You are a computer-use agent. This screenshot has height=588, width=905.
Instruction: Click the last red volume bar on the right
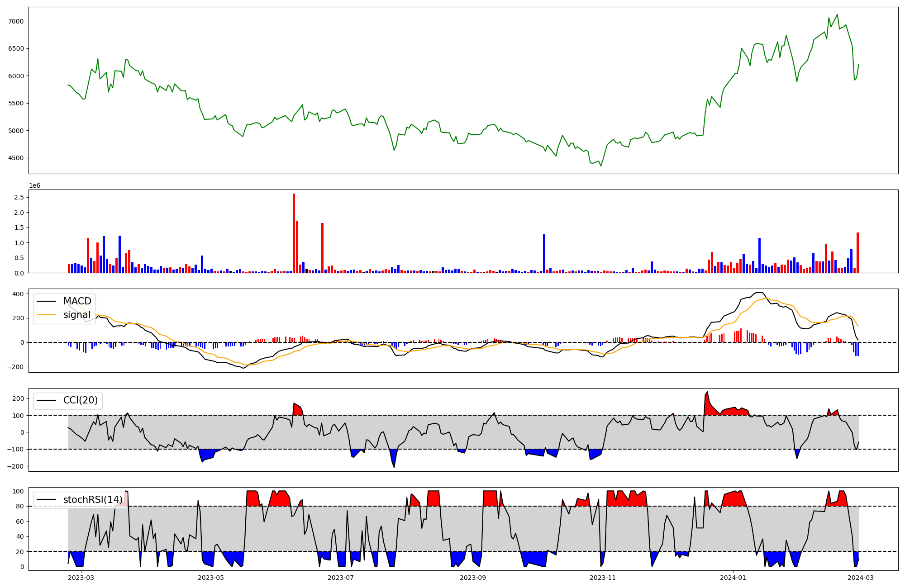pos(857,253)
